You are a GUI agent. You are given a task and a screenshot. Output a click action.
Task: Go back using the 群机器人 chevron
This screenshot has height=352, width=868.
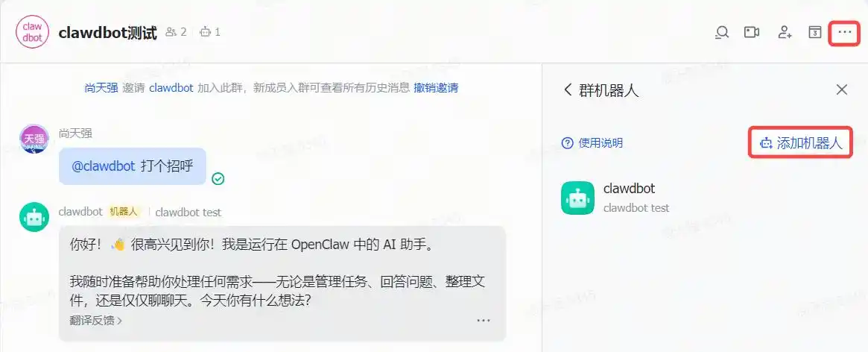coord(568,89)
